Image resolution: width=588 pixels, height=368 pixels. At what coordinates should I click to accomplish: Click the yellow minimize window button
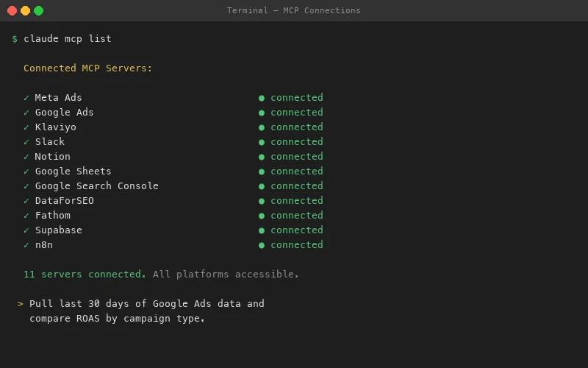coord(26,11)
